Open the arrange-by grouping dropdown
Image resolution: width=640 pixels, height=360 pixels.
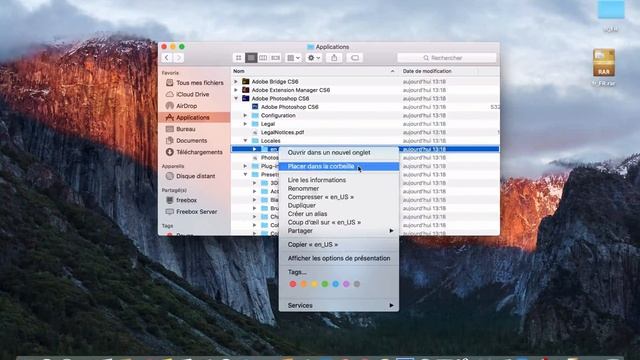tap(293, 58)
